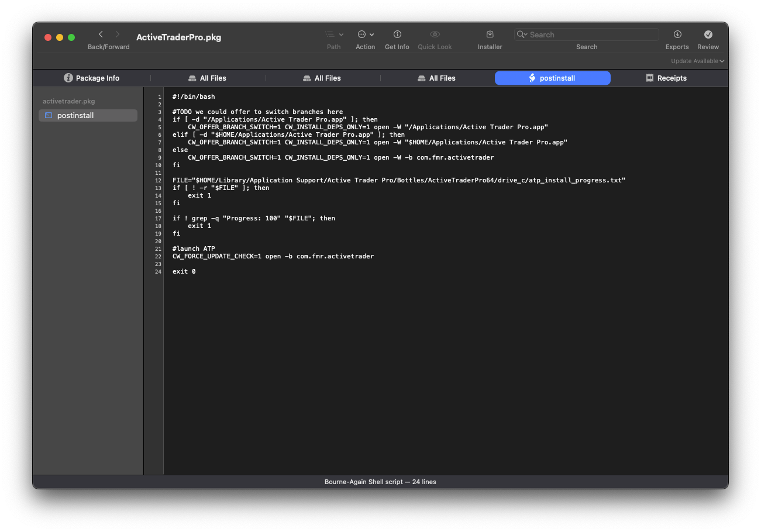Close the window with red button
Image resolution: width=761 pixels, height=532 pixels.
48,37
